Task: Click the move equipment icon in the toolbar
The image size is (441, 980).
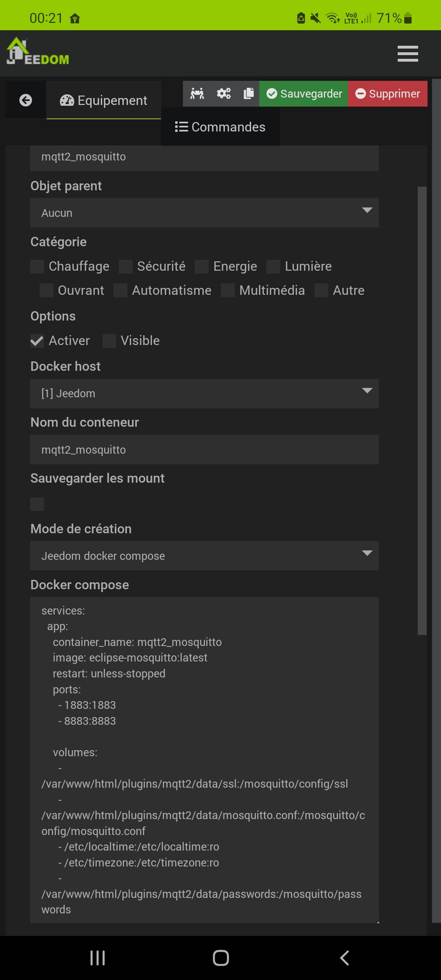Action: coord(197,94)
